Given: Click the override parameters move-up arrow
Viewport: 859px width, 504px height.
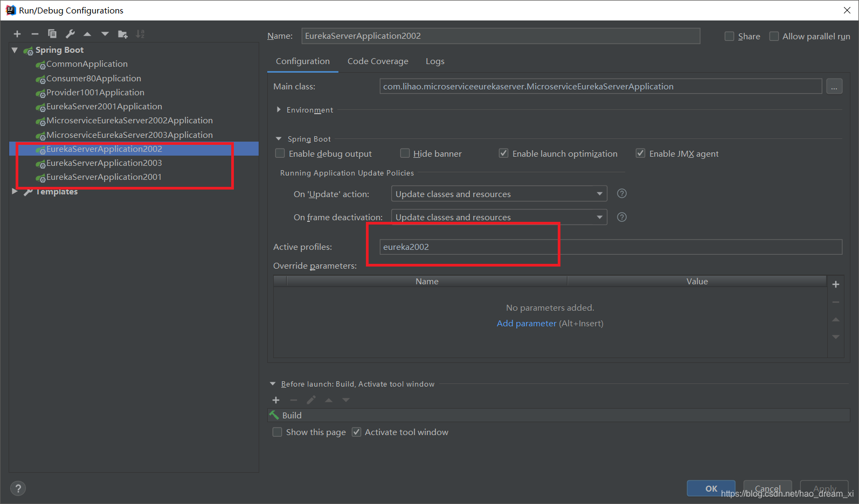Looking at the screenshot, I should tap(836, 320).
